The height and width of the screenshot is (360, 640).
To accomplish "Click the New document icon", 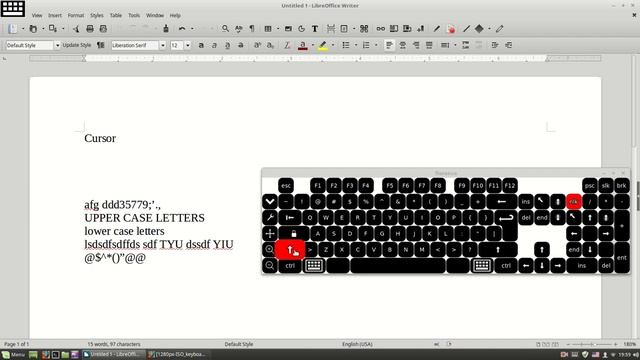I will tap(12, 29).
